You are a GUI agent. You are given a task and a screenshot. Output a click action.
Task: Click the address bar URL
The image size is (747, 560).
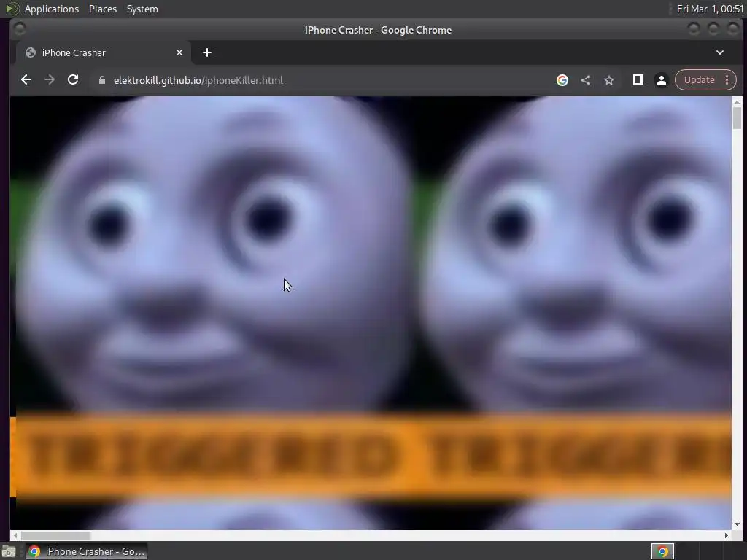click(198, 80)
